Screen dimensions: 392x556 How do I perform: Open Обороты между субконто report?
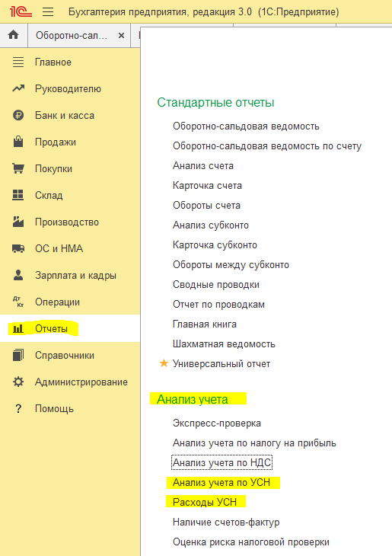[231, 265]
